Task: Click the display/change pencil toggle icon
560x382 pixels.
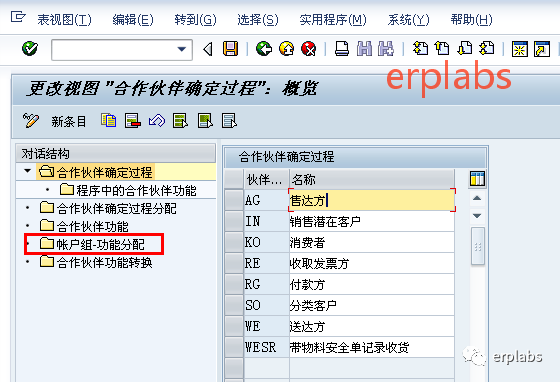Action: coord(31,121)
